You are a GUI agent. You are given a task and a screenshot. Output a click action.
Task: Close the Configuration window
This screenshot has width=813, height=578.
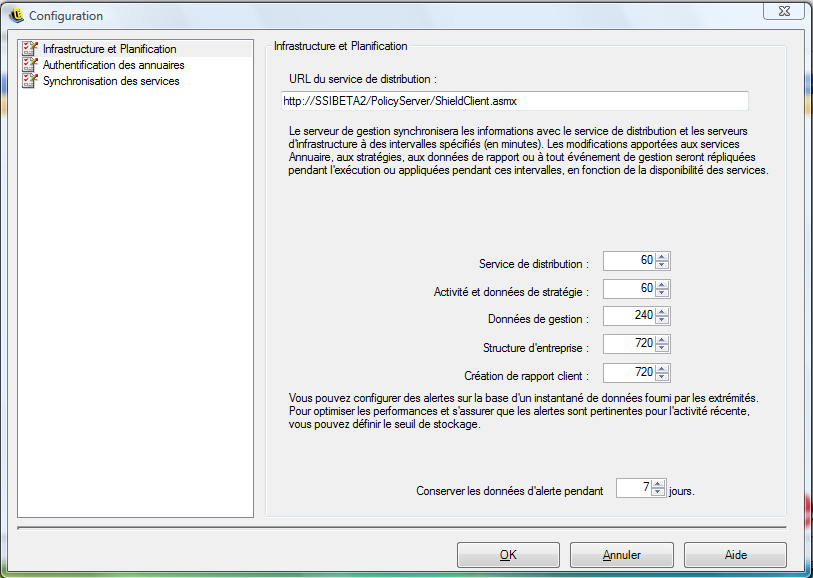pyautogui.click(x=784, y=11)
